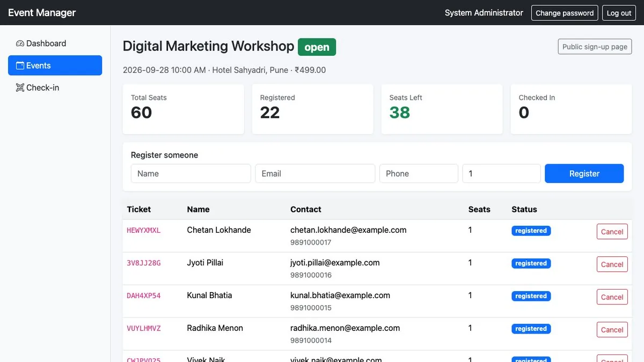The height and width of the screenshot is (362, 644).
Task: Click the Digital Marketing Workshop heading
Action: (208, 46)
